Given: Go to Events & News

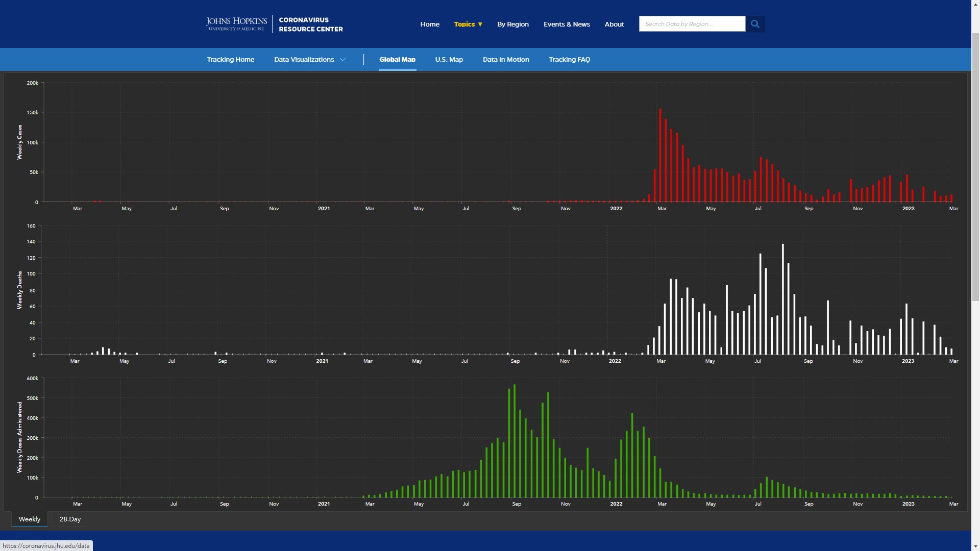Looking at the screenshot, I should coord(567,24).
